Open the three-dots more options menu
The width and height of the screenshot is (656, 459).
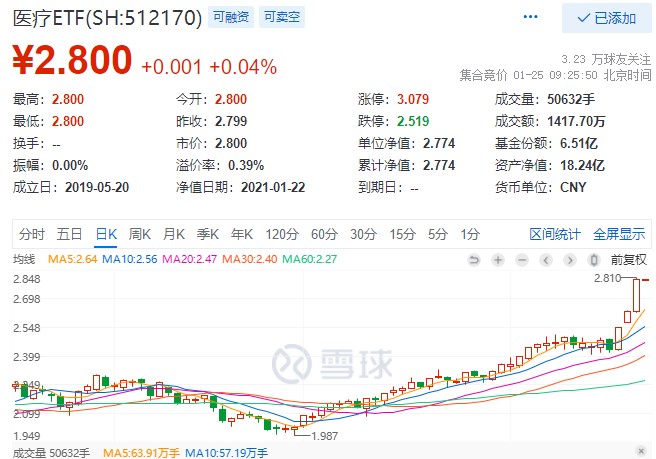[530, 17]
